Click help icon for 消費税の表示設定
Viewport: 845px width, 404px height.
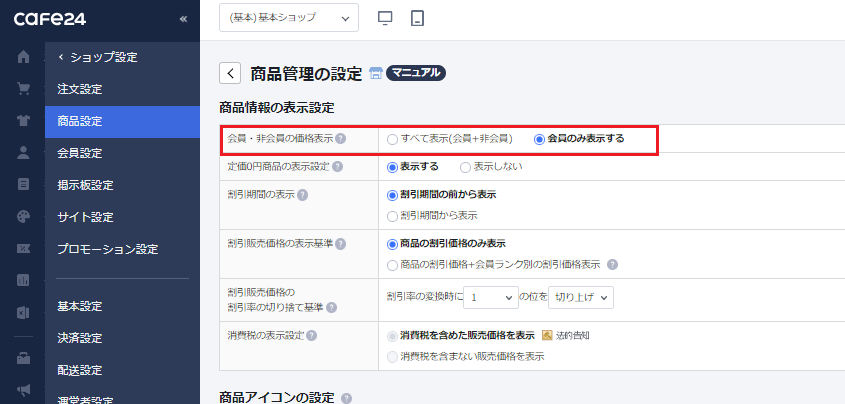tap(311, 336)
